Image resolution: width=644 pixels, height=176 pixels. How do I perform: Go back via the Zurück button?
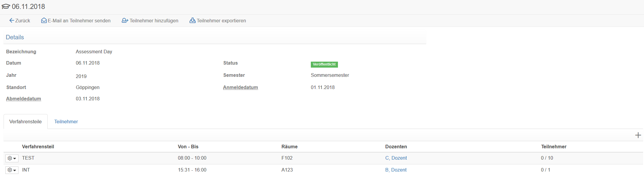20,21
